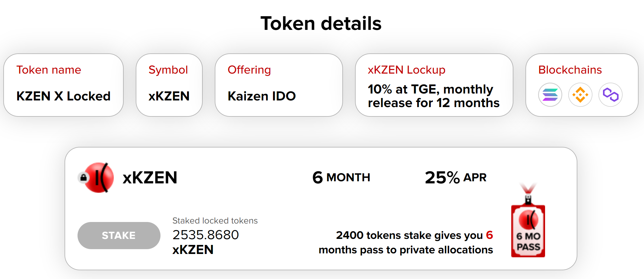Click the Offering Kaizen IDO card
This screenshot has width=644, height=279.
pos(279,85)
